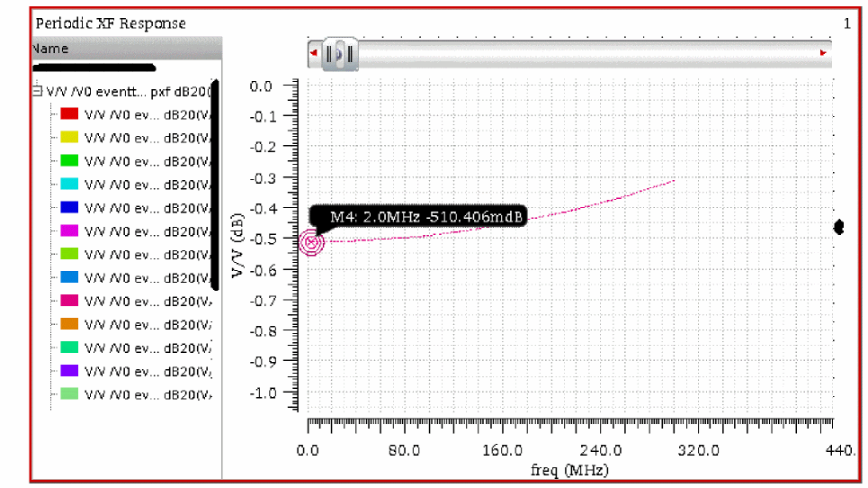Click the zoom slider handle thumb

click(340, 54)
